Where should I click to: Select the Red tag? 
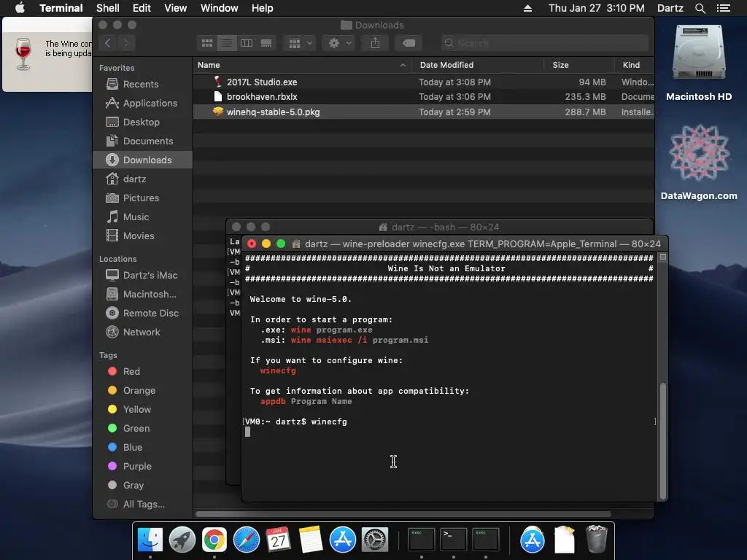coord(143,371)
